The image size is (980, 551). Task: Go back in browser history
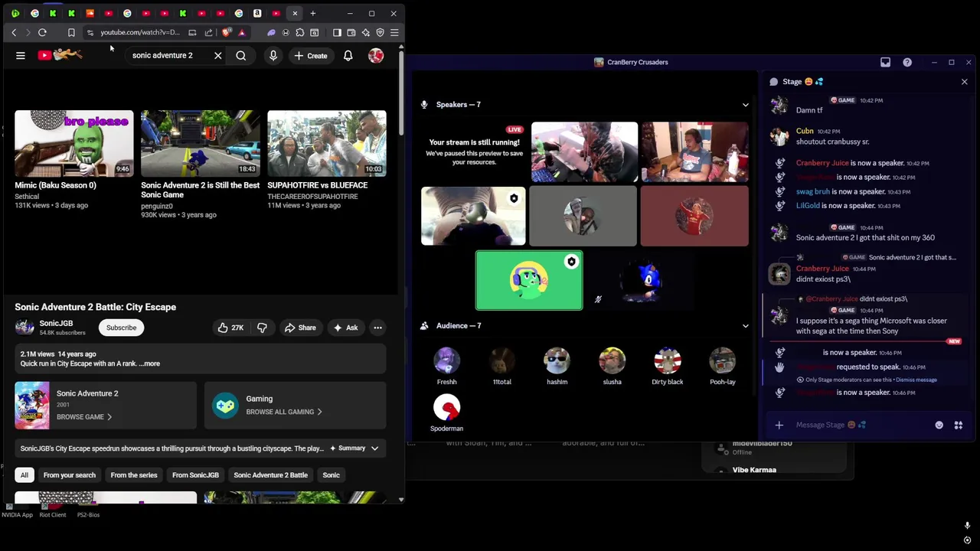coord(14,32)
